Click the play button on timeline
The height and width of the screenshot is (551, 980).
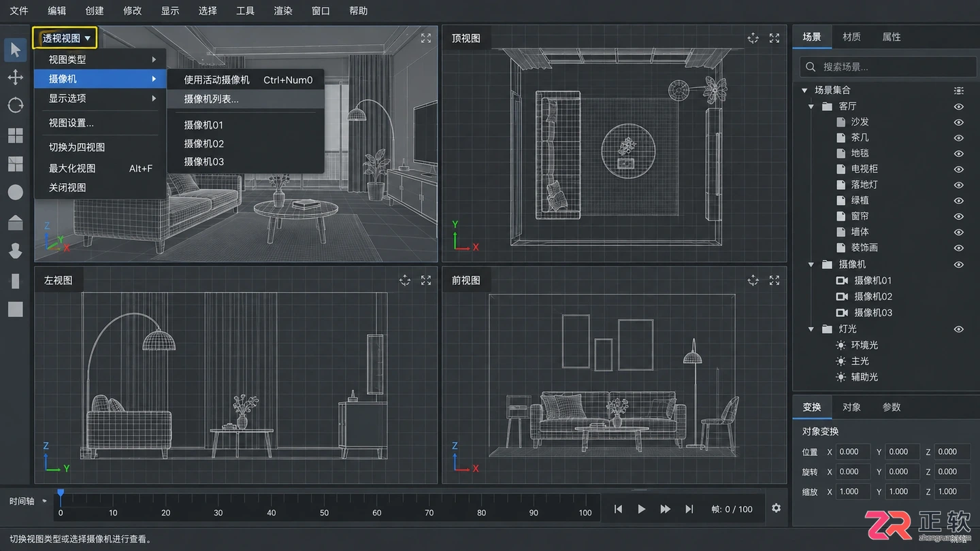coord(642,509)
